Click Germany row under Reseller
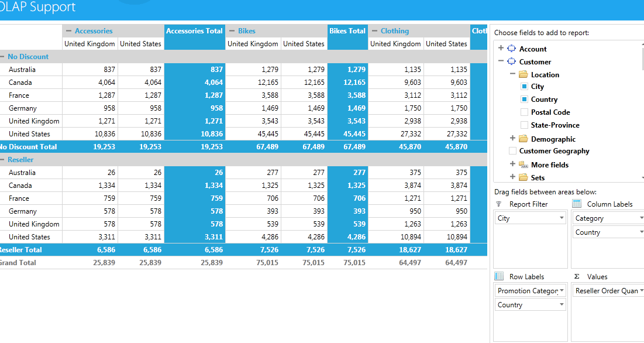The width and height of the screenshot is (644, 343). tap(31, 211)
